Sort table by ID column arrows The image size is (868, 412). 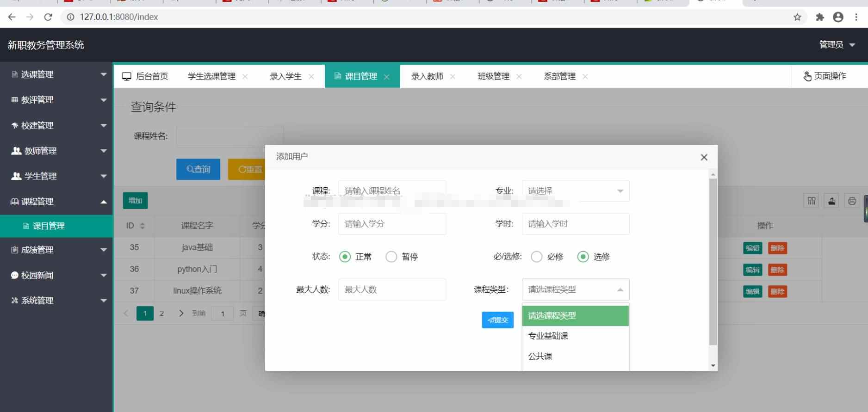[143, 226]
